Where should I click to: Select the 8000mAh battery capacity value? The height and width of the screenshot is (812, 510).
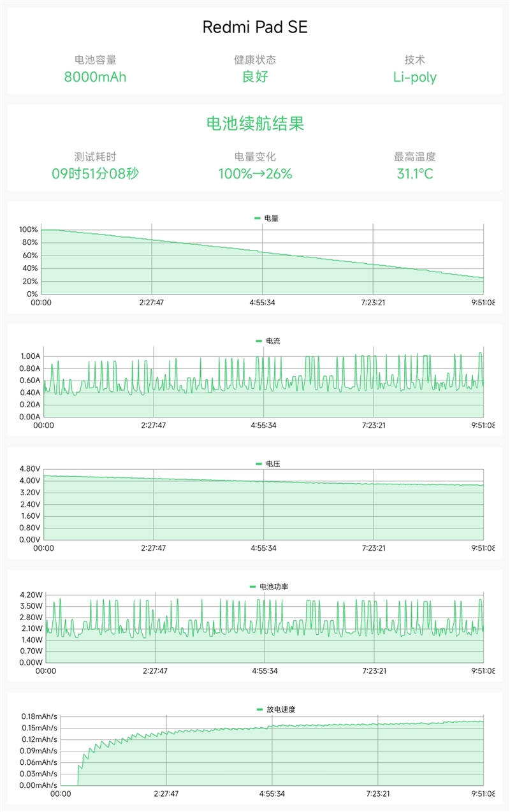pos(95,77)
